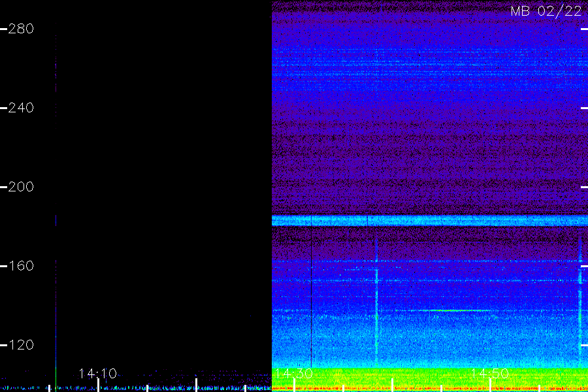Click the 280 frequency axis label

click(x=21, y=29)
